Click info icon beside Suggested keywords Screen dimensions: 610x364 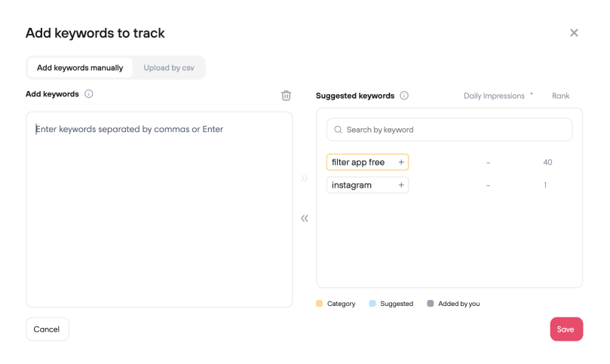pos(404,96)
